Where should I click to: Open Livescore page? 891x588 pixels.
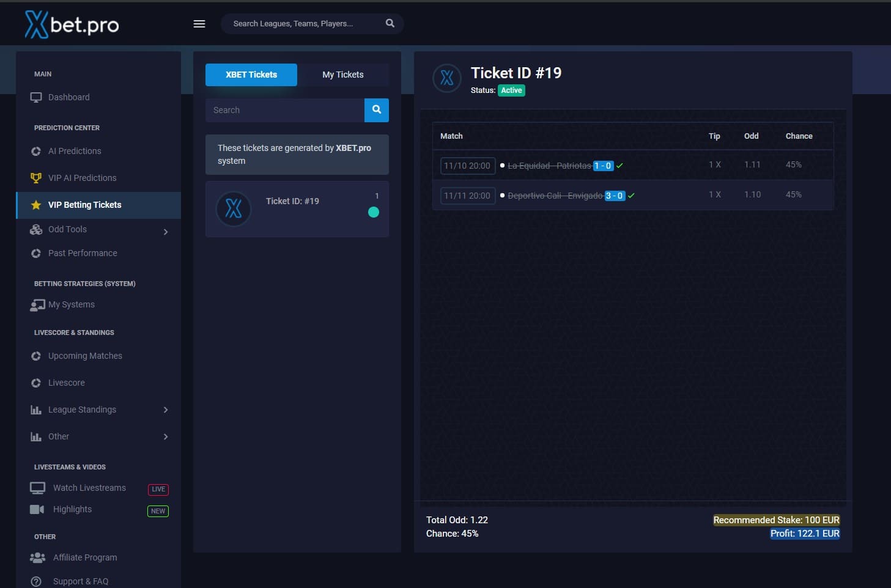(67, 383)
